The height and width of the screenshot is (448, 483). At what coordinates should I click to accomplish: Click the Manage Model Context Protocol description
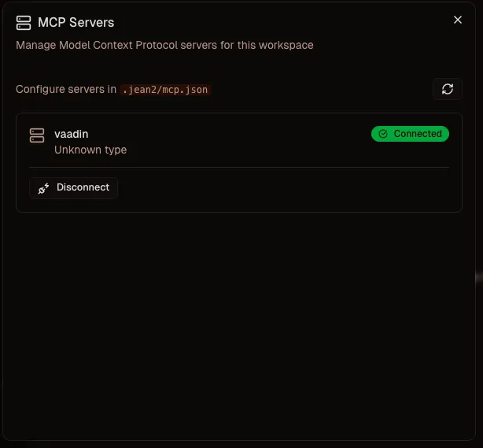tap(164, 46)
